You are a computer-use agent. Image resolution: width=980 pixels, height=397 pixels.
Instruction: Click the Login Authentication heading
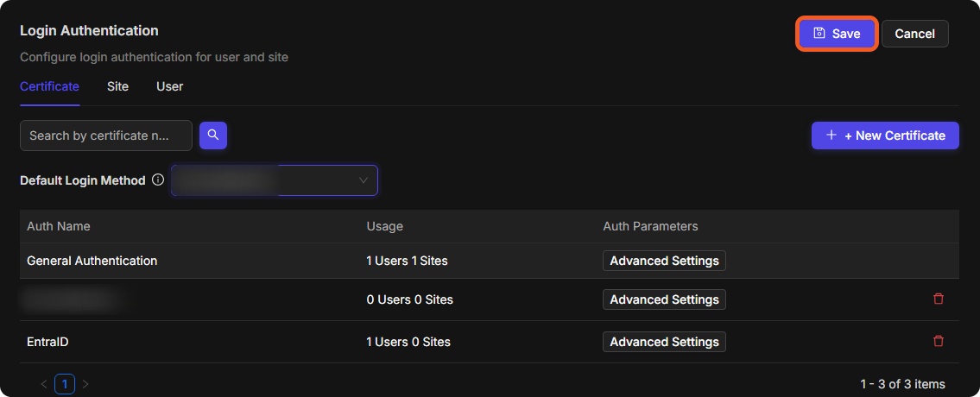click(x=89, y=30)
